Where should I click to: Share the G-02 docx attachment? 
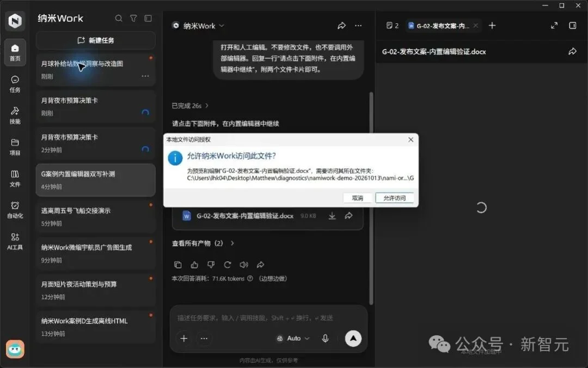click(349, 215)
